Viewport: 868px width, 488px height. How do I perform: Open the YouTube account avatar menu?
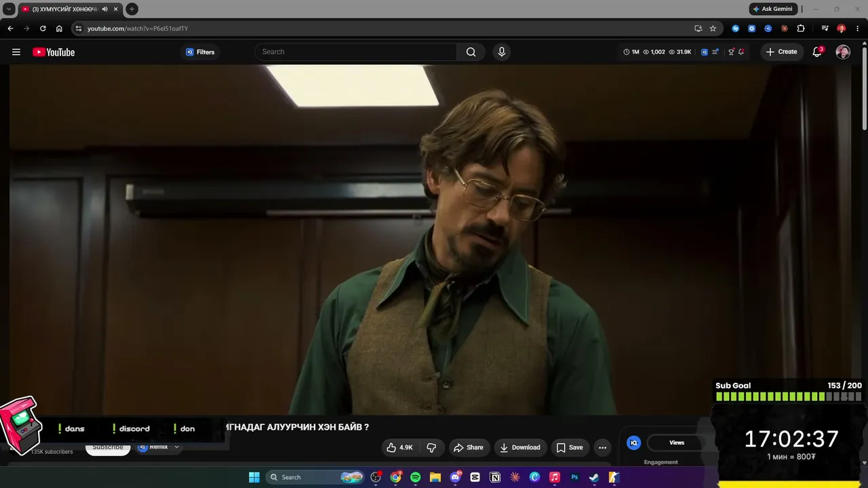click(x=843, y=52)
